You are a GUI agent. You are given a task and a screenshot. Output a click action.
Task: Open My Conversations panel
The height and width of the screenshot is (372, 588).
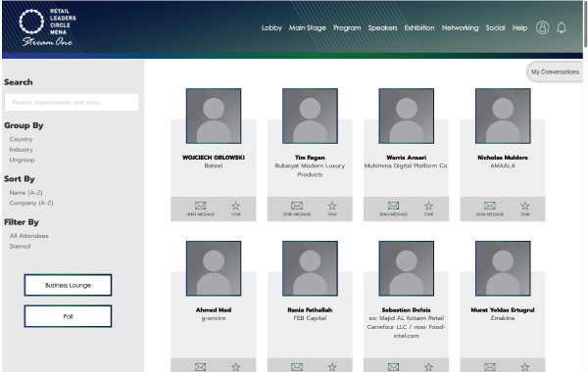click(x=555, y=71)
